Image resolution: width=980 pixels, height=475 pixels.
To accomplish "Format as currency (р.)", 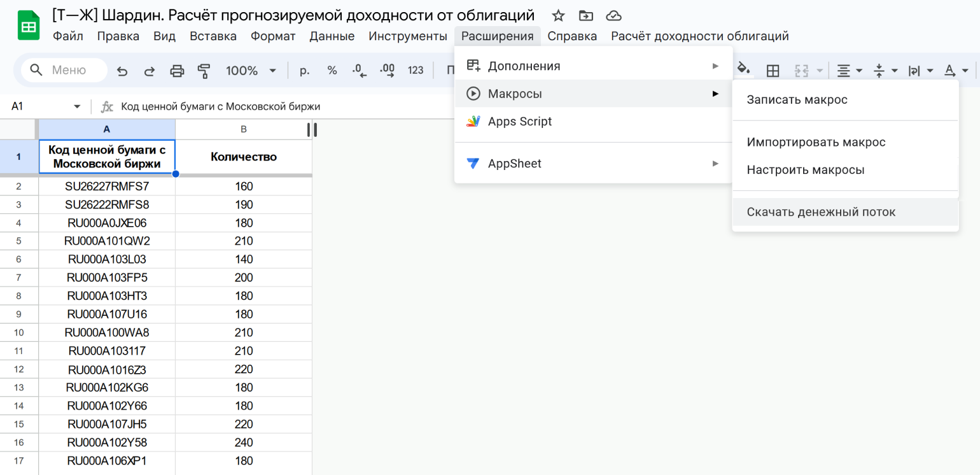I will (x=304, y=71).
